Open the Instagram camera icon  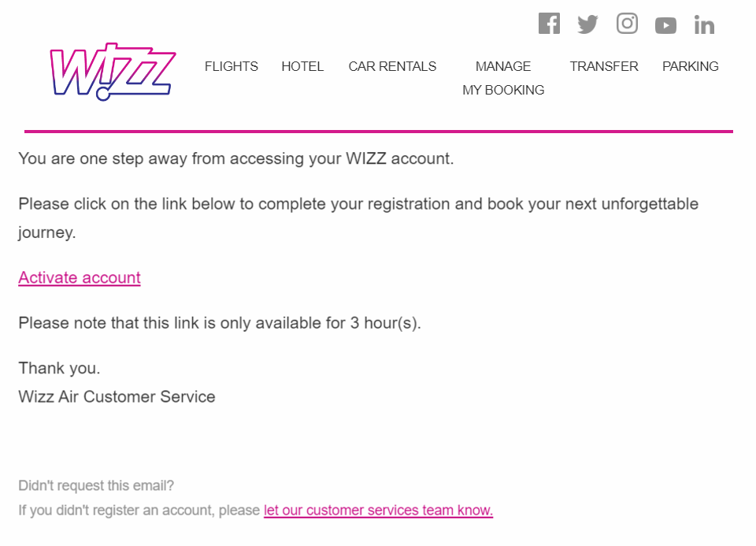pyautogui.click(x=627, y=24)
